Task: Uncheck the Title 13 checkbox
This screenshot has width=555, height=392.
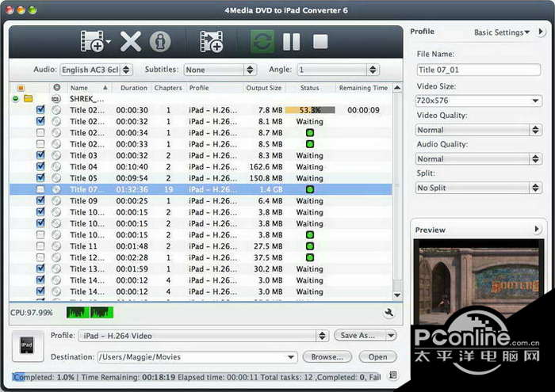Action: (x=40, y=268)
